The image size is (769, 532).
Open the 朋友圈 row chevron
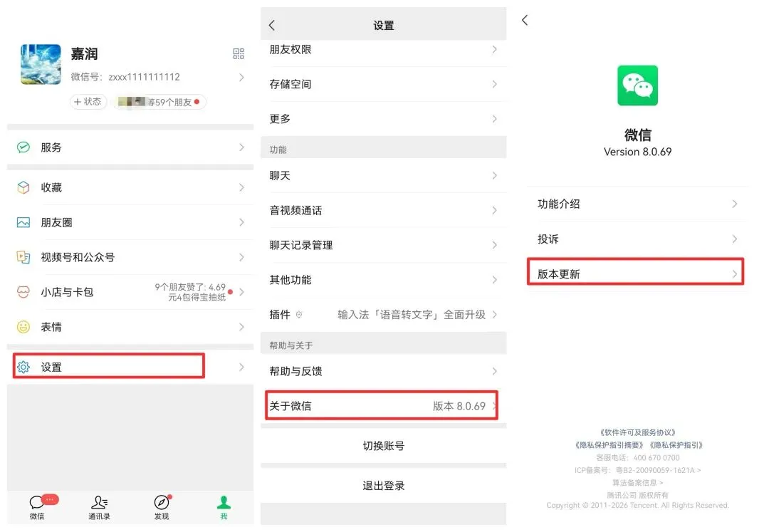(241, 222)
